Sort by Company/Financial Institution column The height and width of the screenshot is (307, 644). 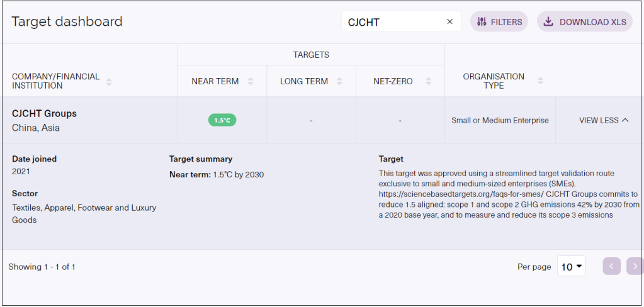tap(109, 82)
